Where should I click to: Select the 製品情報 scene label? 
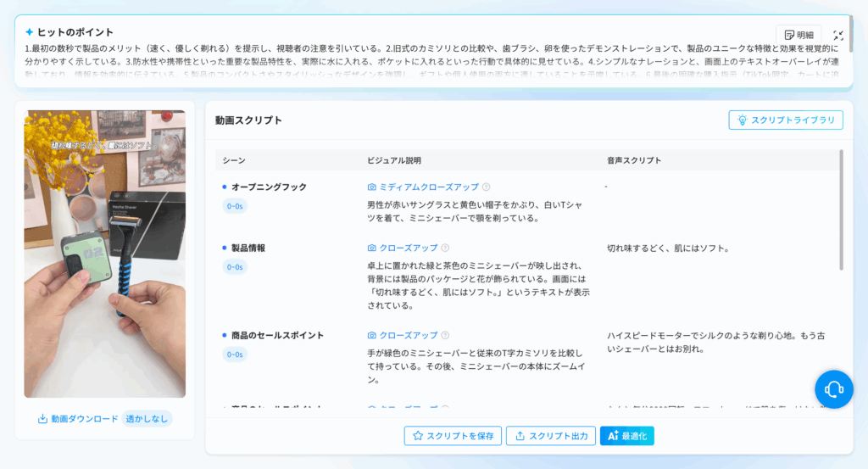tap(248, 248)
